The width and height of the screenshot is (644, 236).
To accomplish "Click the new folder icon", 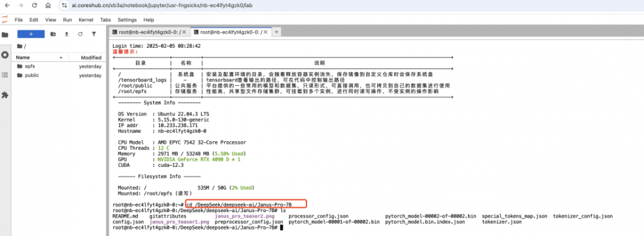I will [x=53, y=34].
